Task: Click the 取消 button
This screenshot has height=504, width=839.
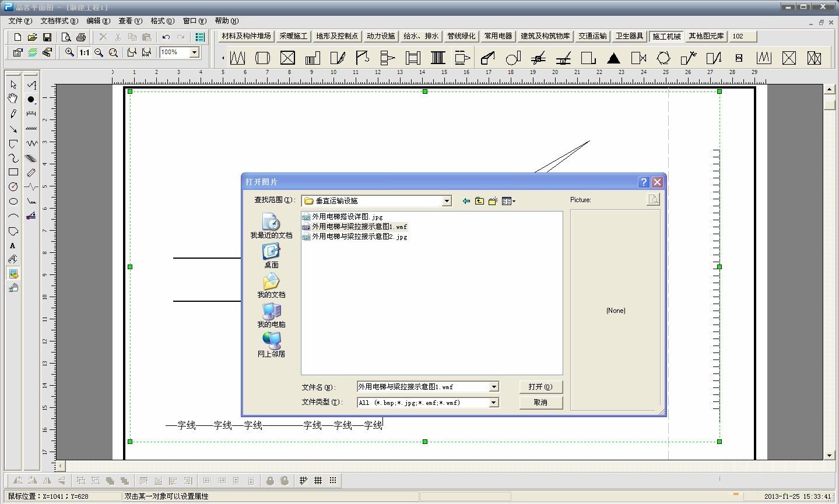Action: tap(540, 403)
